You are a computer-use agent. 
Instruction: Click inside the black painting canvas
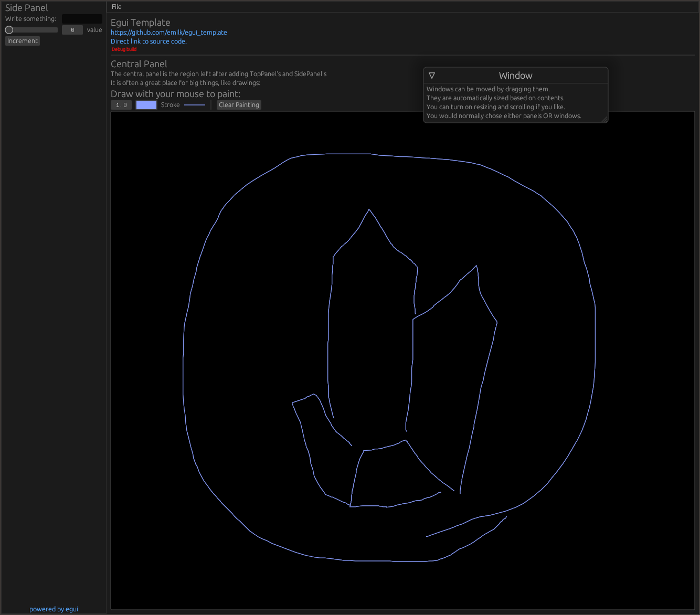pyautogui.click(x=402, y=360)
